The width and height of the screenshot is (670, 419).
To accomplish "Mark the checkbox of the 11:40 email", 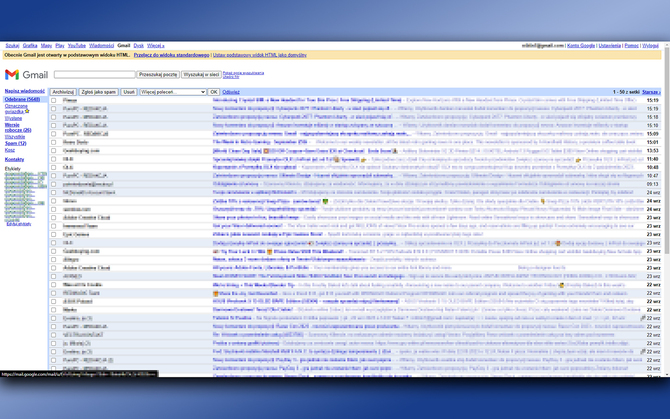I will click(53, 159).
